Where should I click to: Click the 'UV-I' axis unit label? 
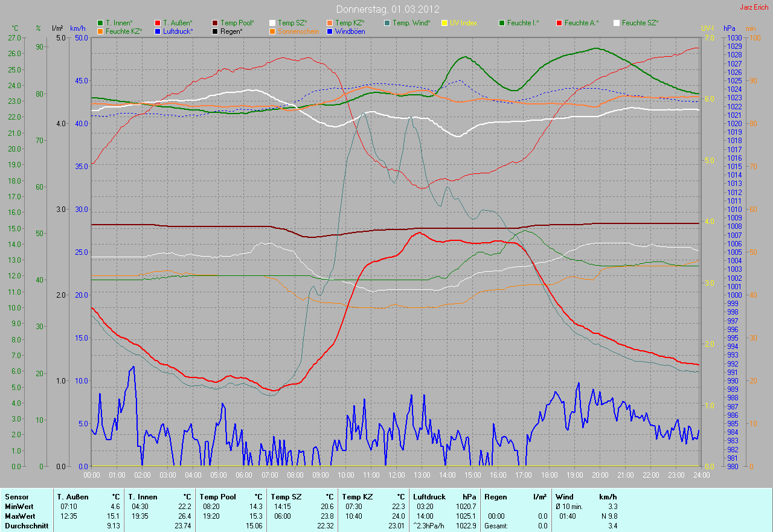tap(707, 28)
